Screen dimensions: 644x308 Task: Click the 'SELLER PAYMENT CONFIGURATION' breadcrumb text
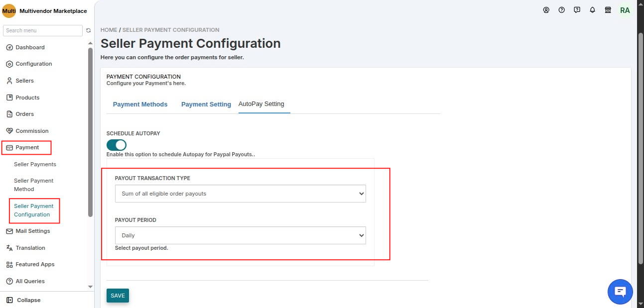click(x=171, y=30)
